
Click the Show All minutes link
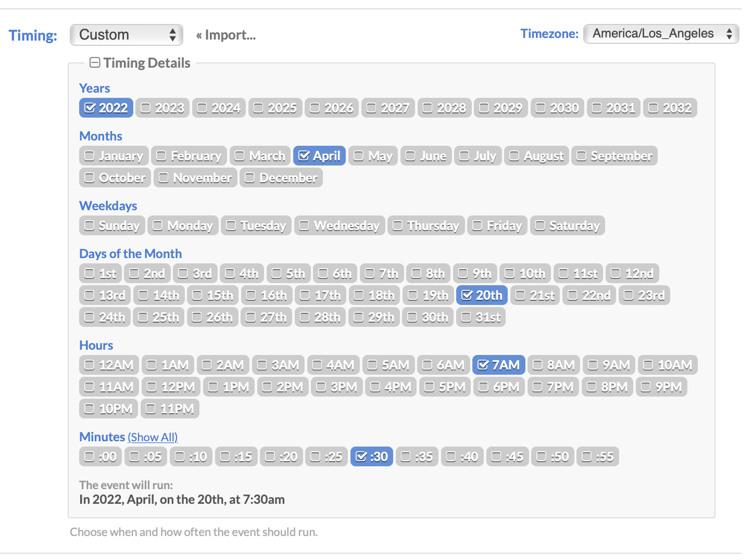pos(153,437)
